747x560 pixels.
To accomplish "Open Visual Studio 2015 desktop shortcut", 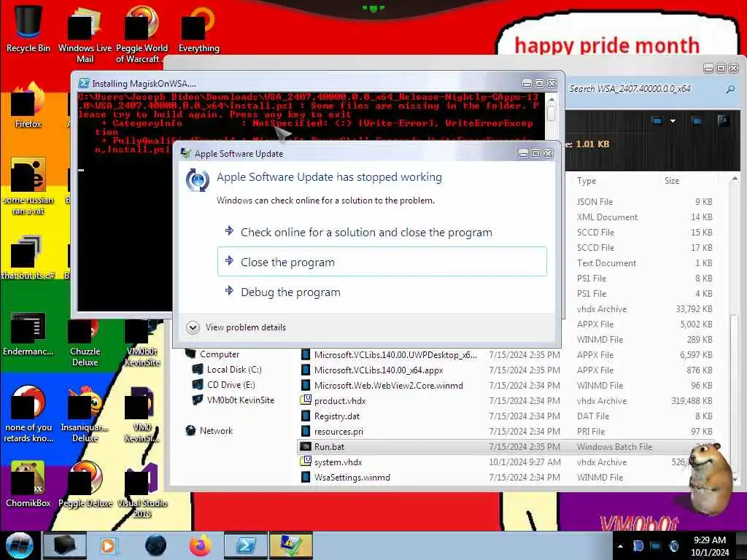I will click(x=142, y=491).
